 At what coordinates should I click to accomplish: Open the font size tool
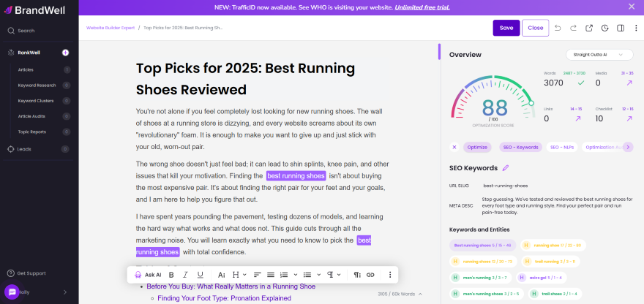221,275
